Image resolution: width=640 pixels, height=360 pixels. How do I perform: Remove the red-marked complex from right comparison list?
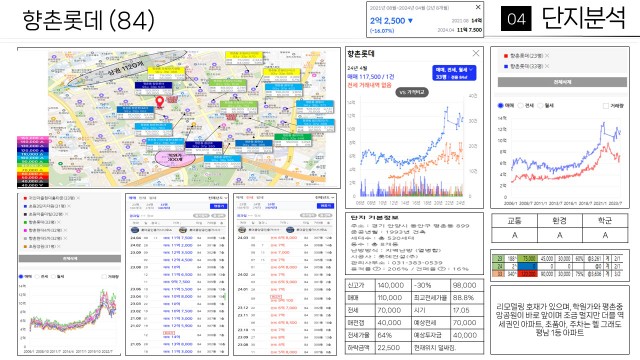pos(547,56)
